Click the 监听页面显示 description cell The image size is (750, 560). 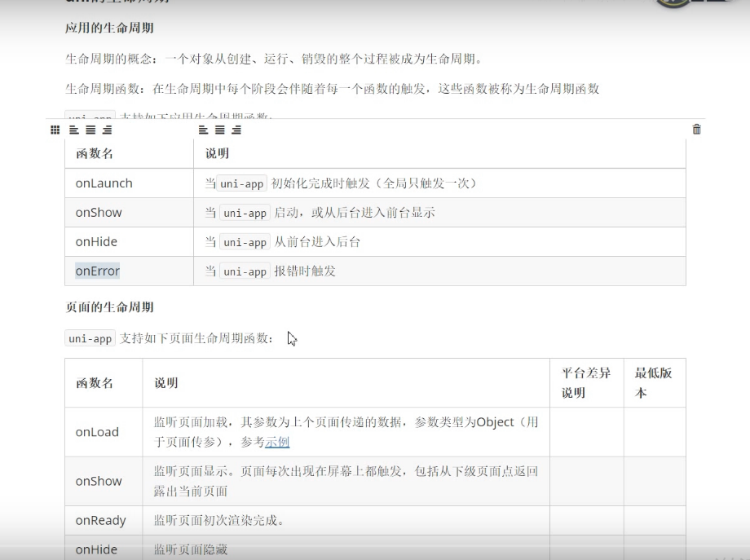point(346,481)
